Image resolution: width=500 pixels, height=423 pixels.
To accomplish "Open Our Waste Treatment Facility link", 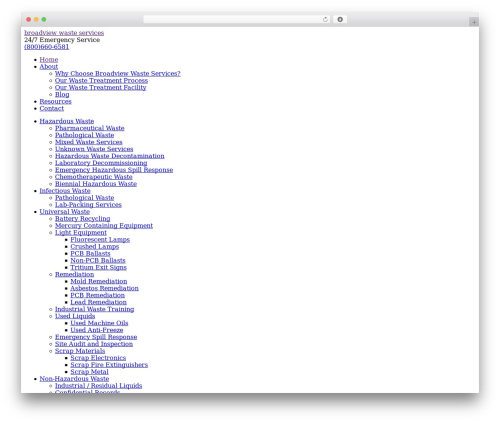I will [x=101, y=88].
